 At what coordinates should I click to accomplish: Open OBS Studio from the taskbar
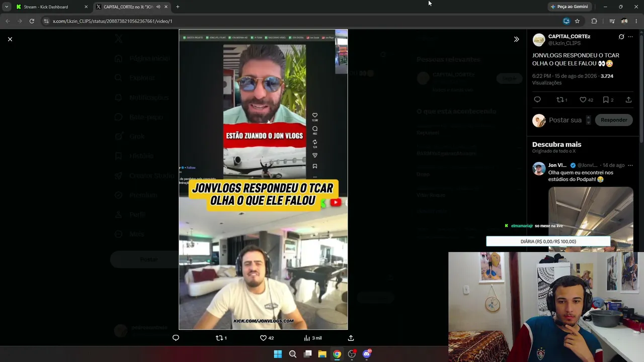pos(352,354)
